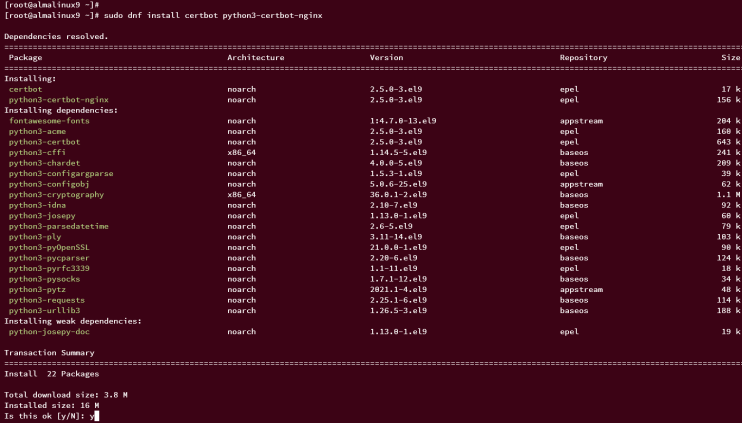The width and height of the screenshot is (742, 423).
Task: Click the Repository column header
Action: click(x=584, y=58)
